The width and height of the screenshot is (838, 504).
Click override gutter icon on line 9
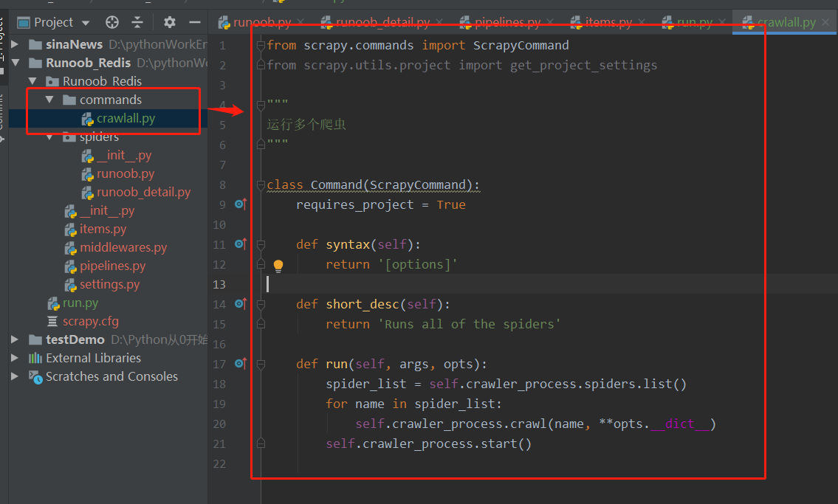coord(241,204)
